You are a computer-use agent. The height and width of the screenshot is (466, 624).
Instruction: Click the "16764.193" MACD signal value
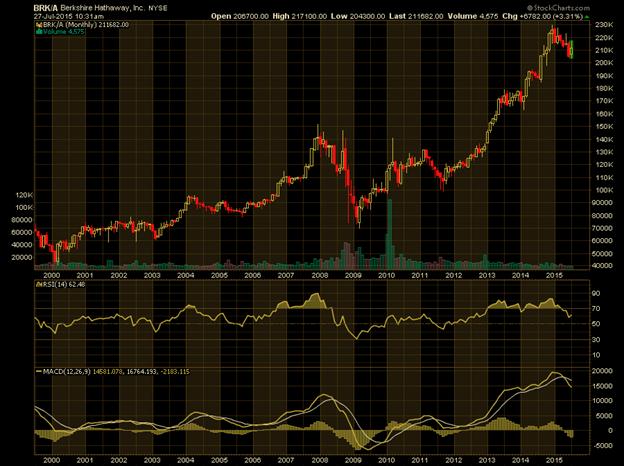[141, 372]
